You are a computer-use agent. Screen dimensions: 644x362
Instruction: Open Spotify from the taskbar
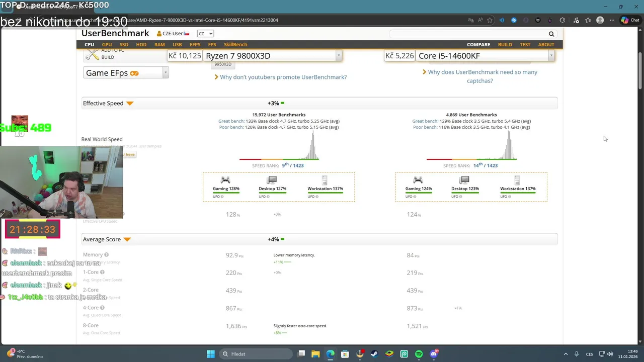[x=419, y=354]
